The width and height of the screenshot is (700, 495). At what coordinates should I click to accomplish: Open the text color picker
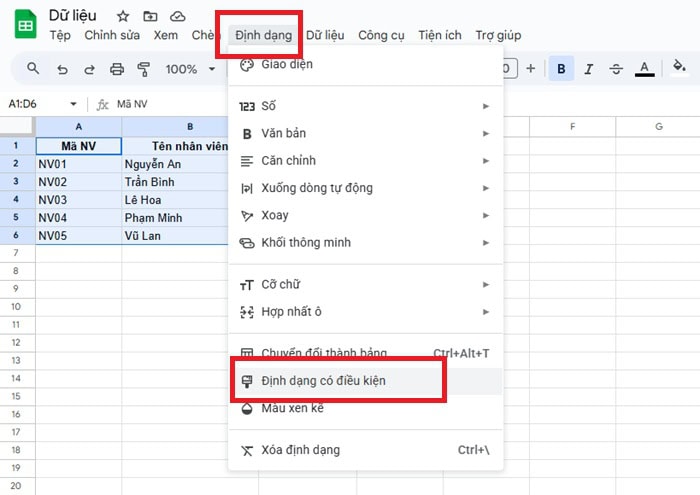point(644,69)
